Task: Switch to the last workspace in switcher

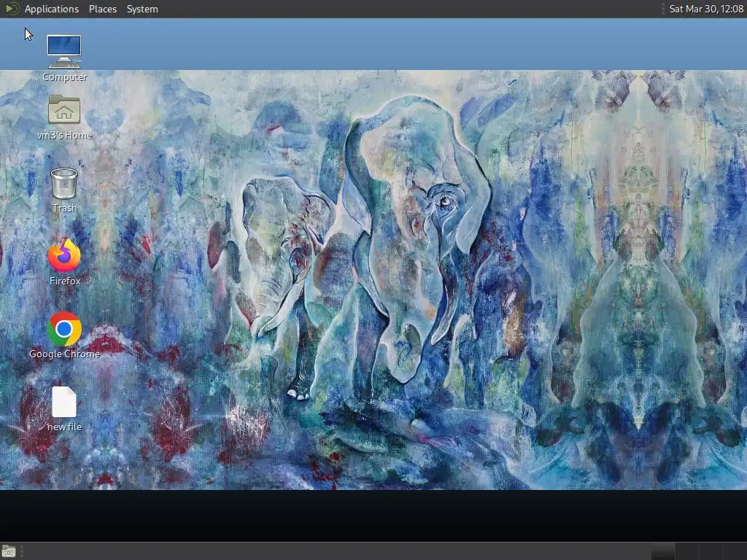Action: pos(735,551)
